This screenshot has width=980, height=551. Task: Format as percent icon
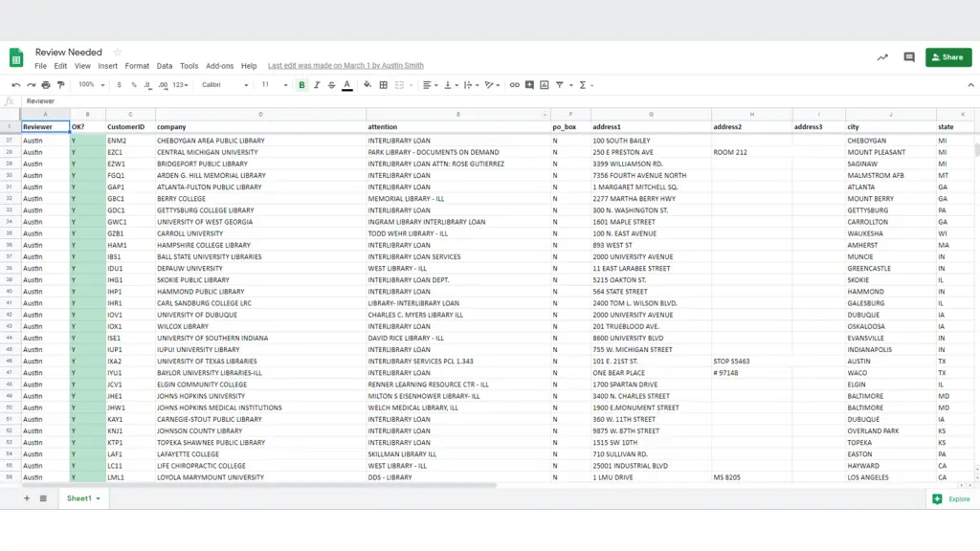pyautogui.click(x=134, y=85)
